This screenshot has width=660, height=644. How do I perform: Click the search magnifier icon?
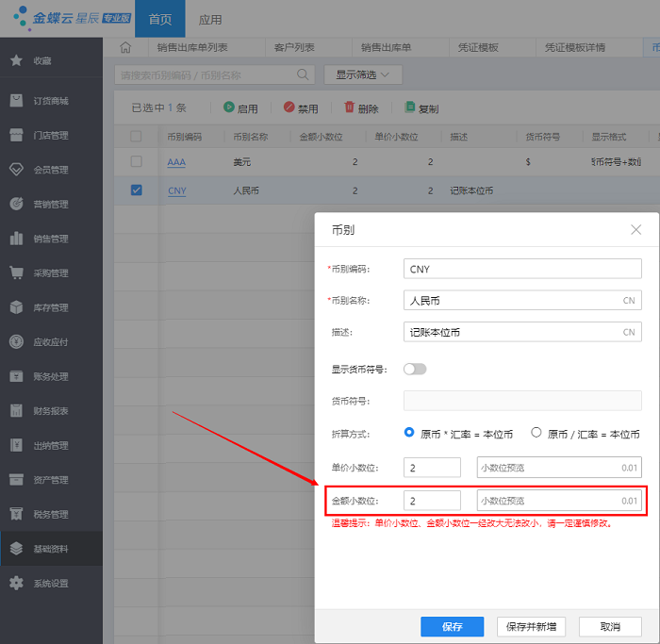click(x=303, y=74)
